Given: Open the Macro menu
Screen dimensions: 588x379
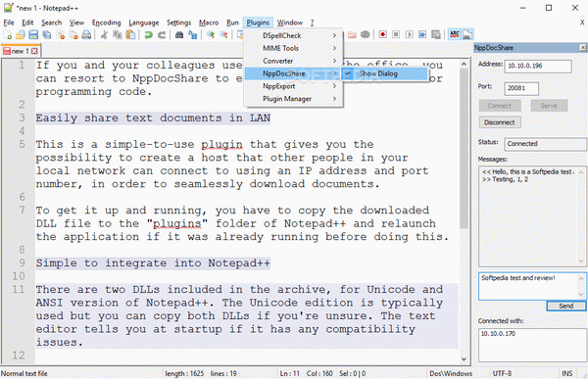Looking at the screenshot, I should tap(209, 23).
